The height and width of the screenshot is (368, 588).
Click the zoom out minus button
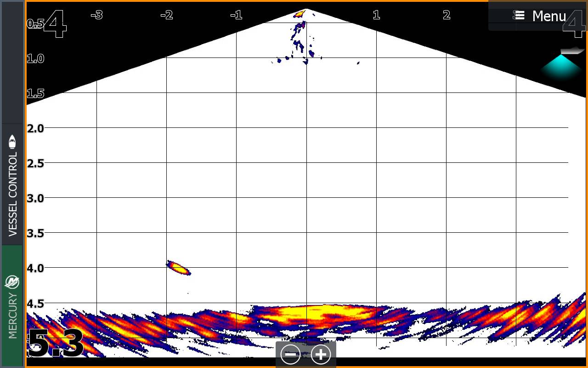[x=290, y=355]
